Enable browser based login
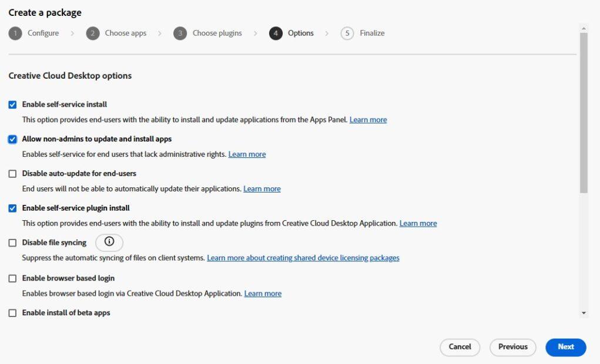This screenshot has height=364, width=600. pos(12,278)
